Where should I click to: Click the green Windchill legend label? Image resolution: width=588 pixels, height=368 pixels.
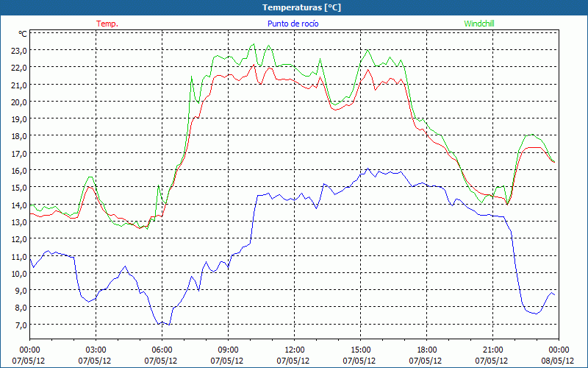click(479, 24)
